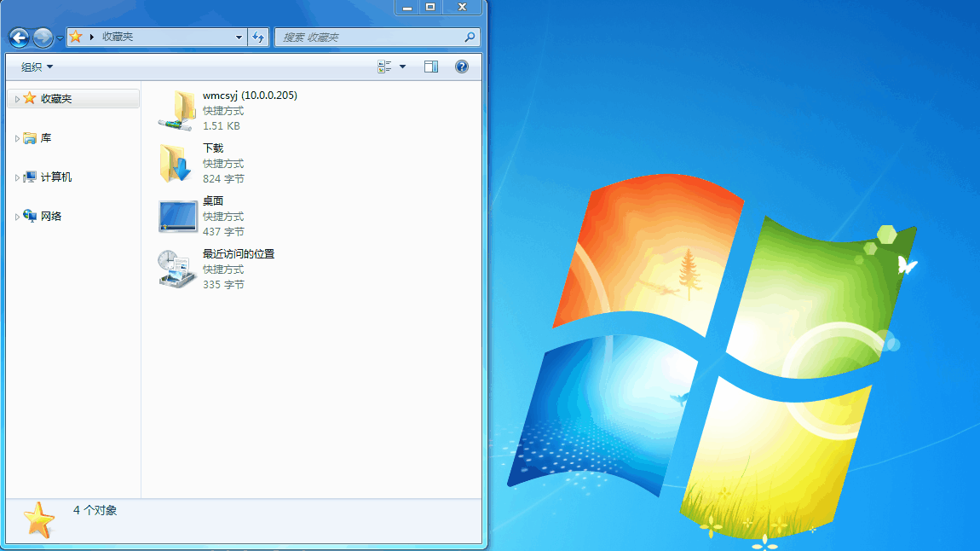Click the 下载 shortcut name
980x551 pixels.
coord(213,148)
